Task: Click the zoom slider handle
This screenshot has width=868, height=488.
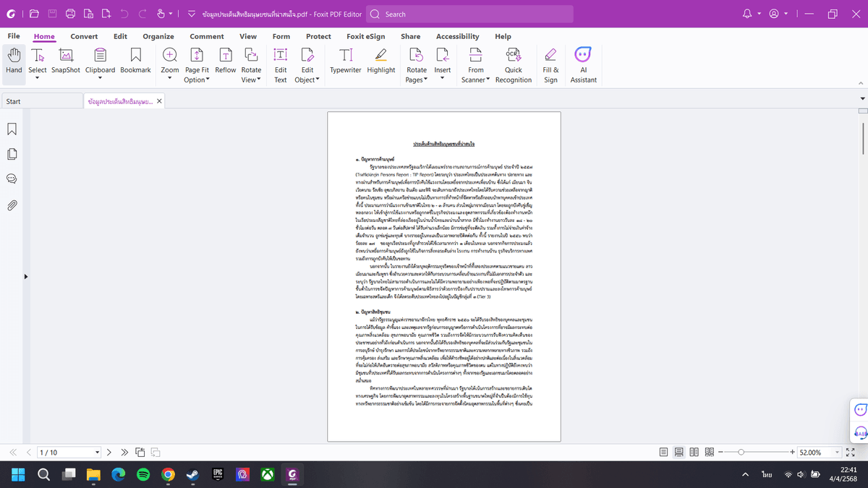Action: pyautogui.click(x=740, y=452)
